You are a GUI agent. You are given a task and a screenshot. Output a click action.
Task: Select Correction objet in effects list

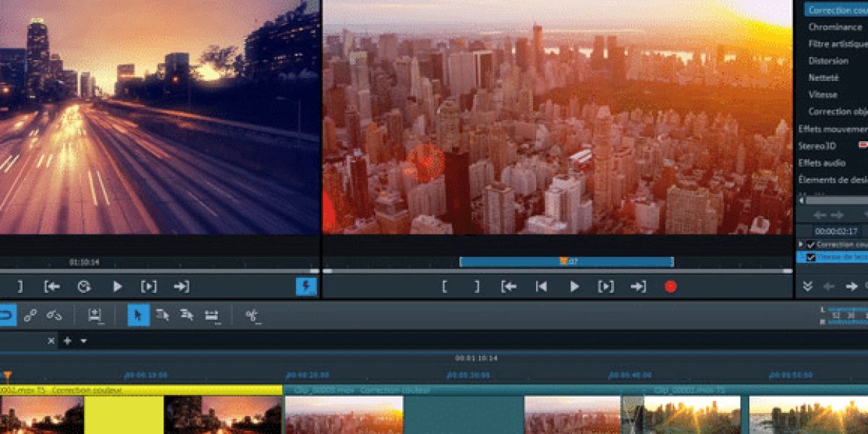[x=838, y=111]
